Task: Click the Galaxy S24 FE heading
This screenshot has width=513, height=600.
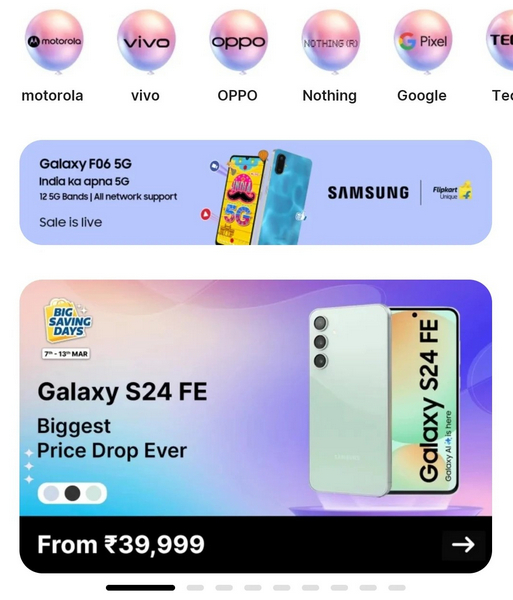Action: (122, 391)
